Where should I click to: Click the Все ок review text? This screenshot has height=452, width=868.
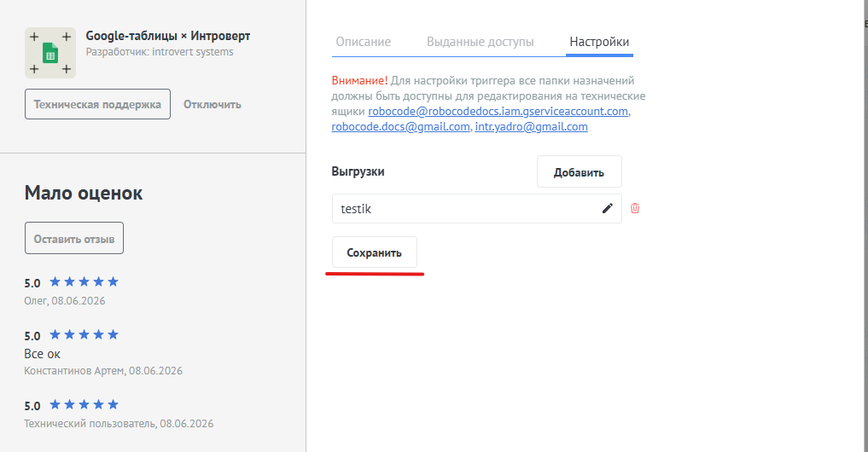pos(42,354)
